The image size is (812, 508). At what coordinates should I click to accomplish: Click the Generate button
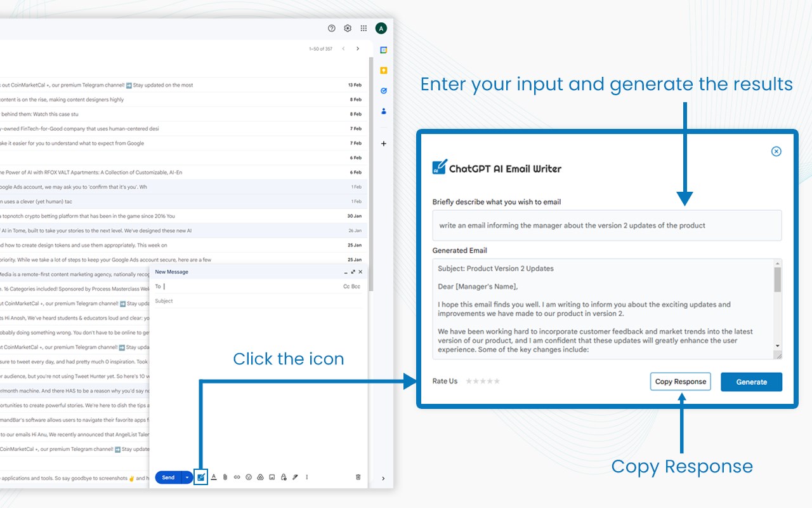pyautogui.click(x=751, y=382)
